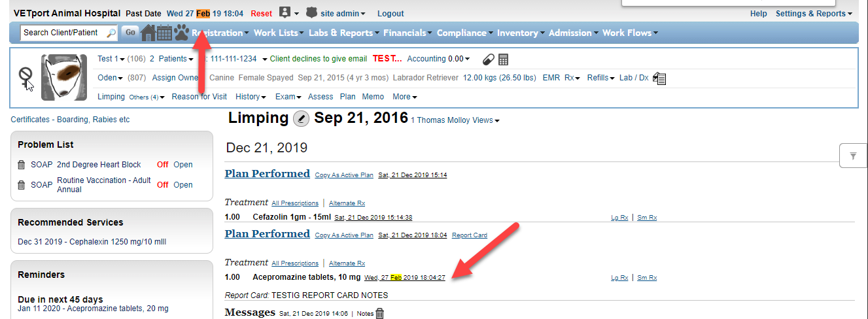Open the Admission menu
Viewport: 868px width, 319px height.
click(574, 33)
